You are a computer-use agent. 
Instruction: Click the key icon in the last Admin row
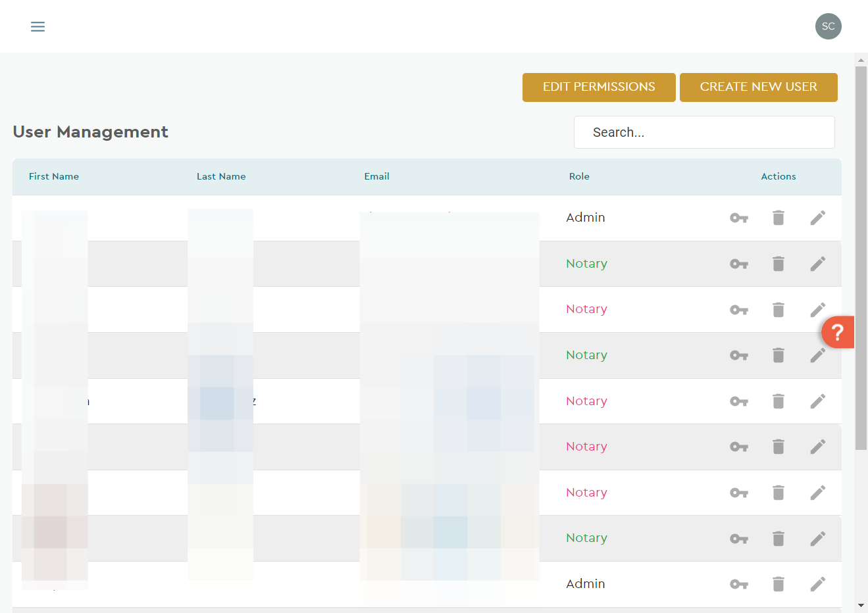(x=739, y=584)
